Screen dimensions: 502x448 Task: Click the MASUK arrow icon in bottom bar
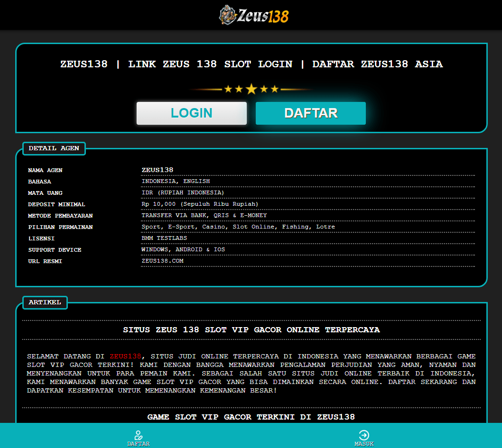coord(364,435)
